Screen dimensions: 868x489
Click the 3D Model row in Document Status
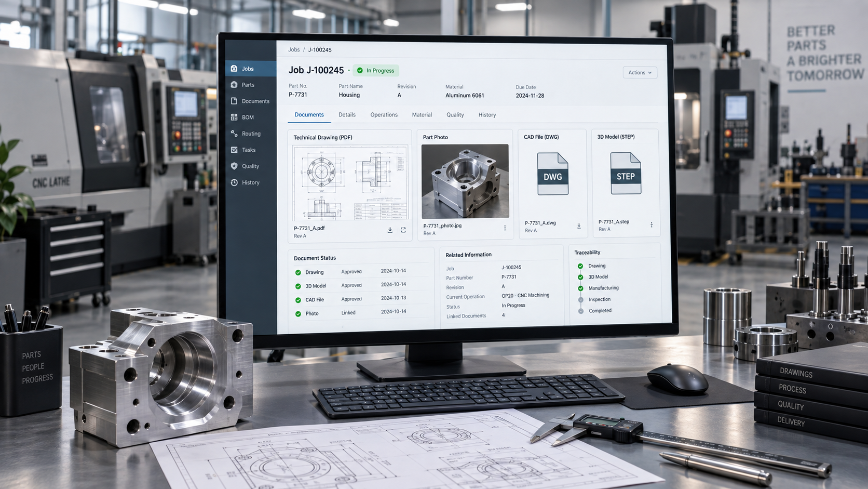click(360, 285)
